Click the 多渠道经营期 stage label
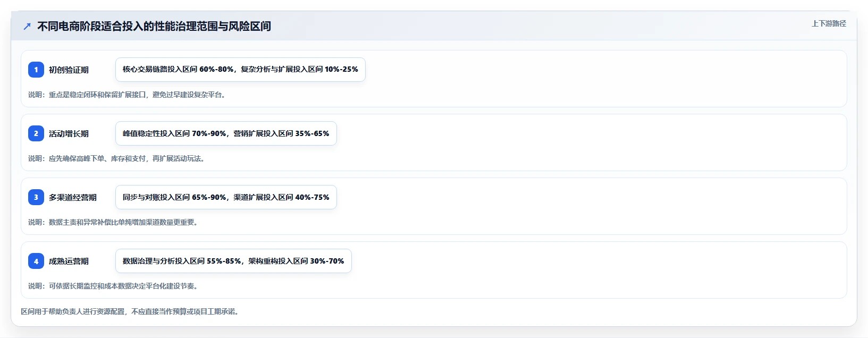The height and width of the screenshot is (338, 868). [x=73, y=197]
